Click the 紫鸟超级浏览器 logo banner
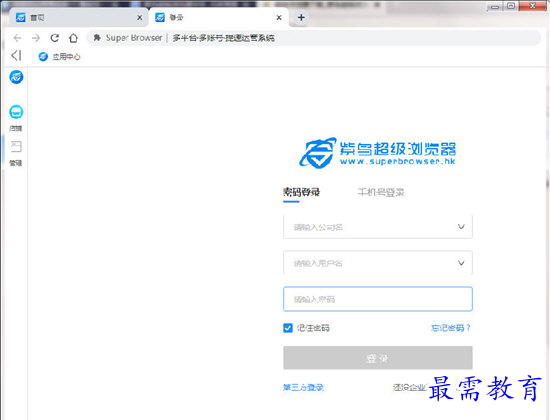 [x=377, y=153]
